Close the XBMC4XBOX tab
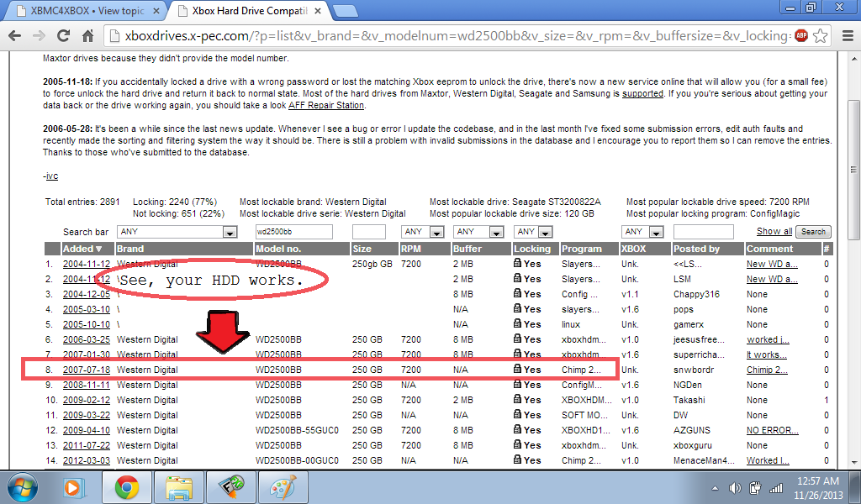 click(x=156, y=11)
